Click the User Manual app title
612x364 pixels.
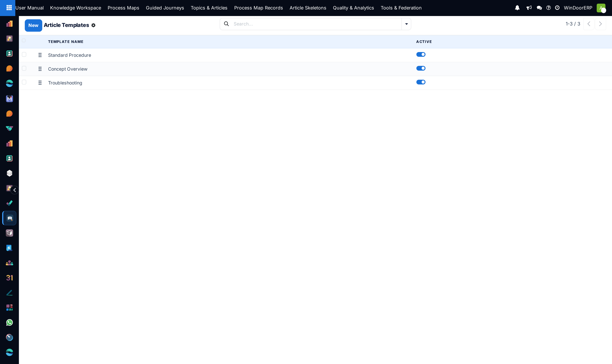tap(30, 8)
